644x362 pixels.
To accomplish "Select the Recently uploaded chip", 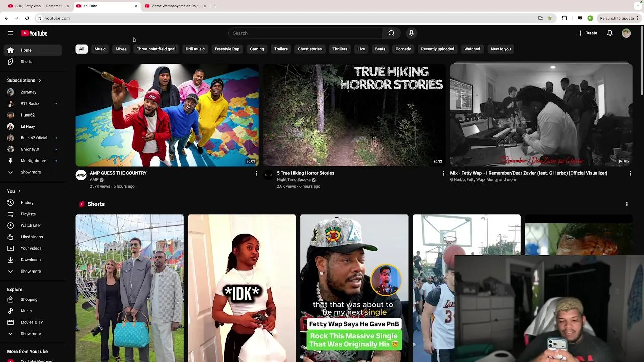I will (x=437, y=49).
